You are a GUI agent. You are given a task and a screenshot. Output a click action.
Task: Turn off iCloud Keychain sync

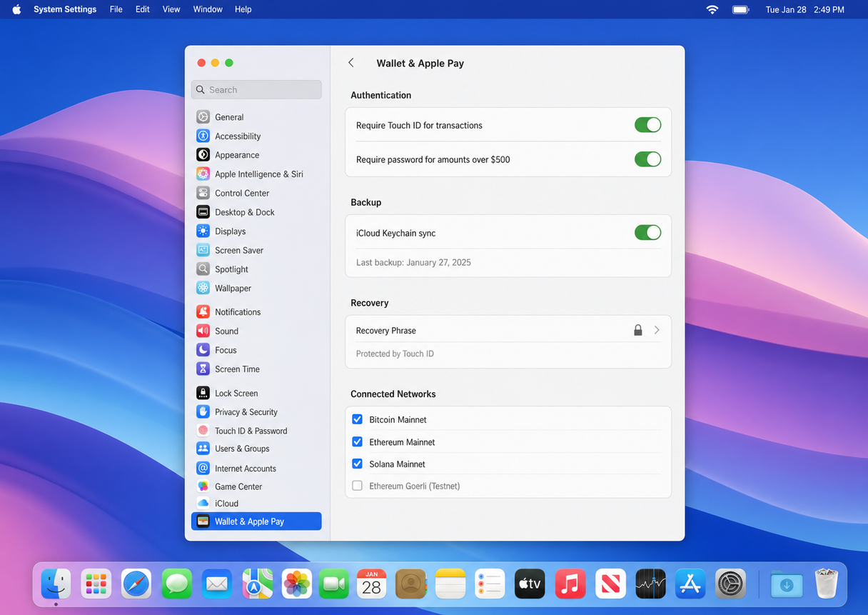(x=648, y=233)
